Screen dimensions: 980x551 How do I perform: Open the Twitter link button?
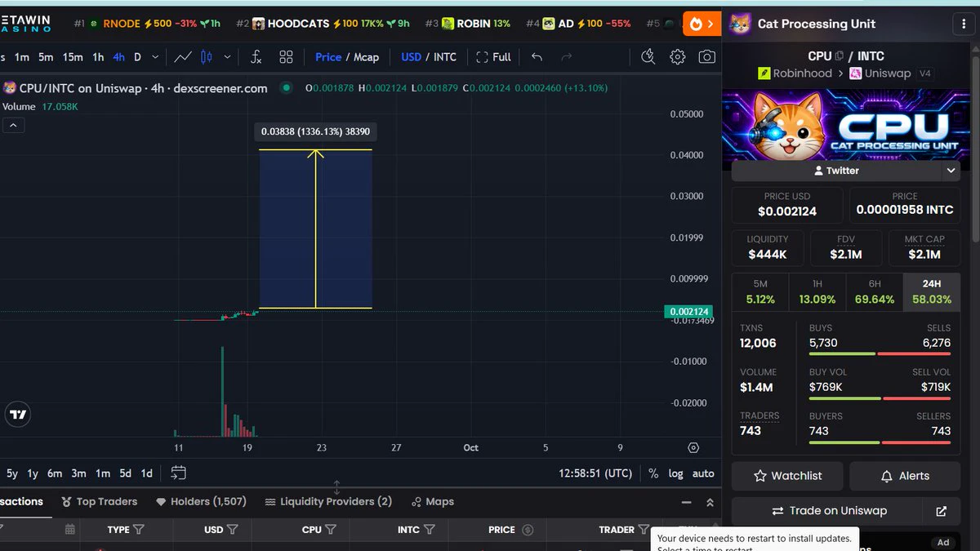tap(836, 171)
